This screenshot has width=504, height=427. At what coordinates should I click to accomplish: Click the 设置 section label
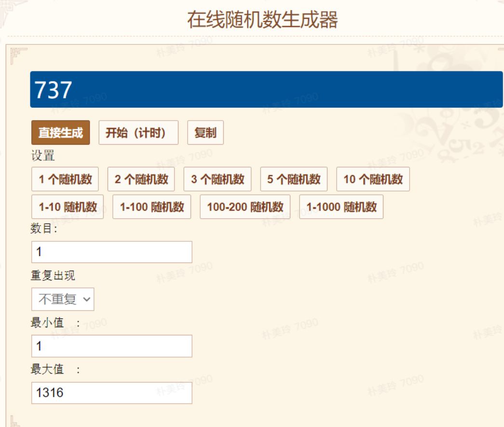[x=43, y=156]
